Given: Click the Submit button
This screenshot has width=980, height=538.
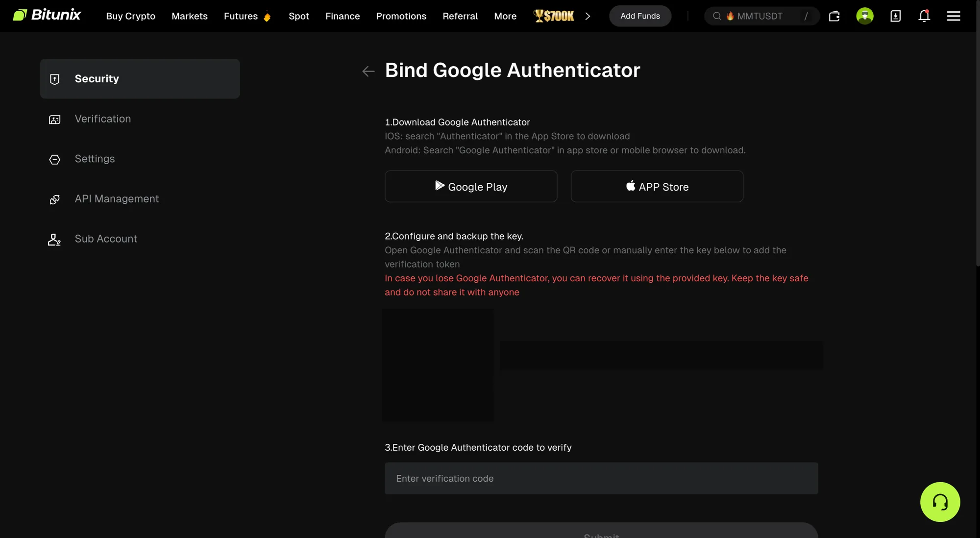Looking at the screenshot, I should [x=601, y=531].
